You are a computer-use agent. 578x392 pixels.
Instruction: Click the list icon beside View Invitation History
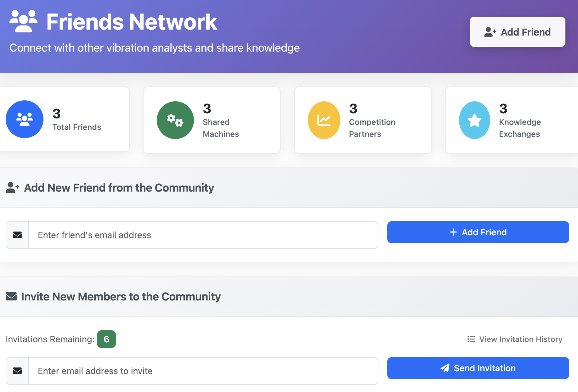471,339
